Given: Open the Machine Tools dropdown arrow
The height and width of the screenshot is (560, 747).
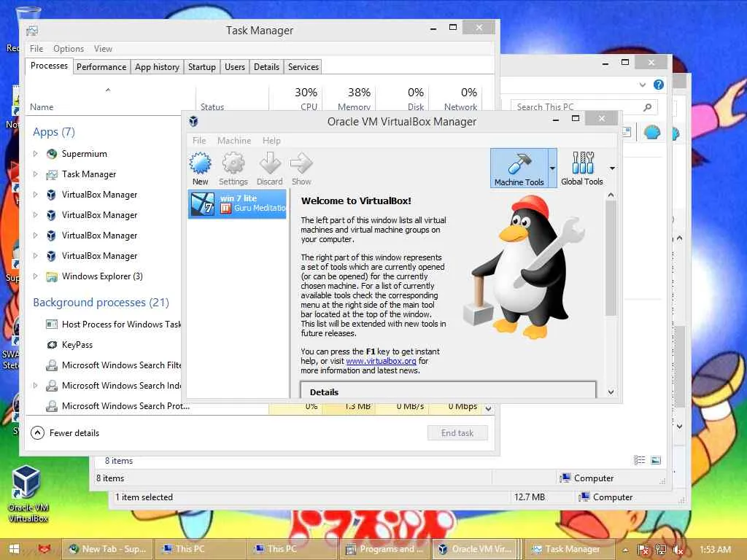Looking at the screenshot, I should point(552,168).
